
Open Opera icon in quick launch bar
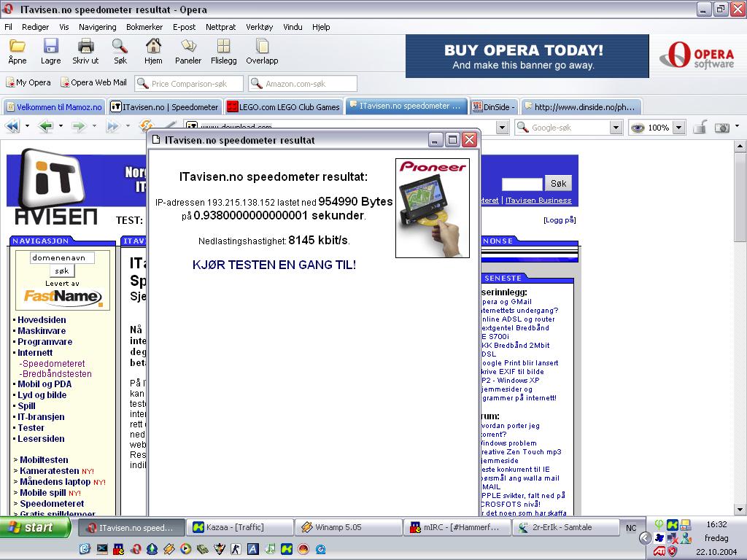135,549
